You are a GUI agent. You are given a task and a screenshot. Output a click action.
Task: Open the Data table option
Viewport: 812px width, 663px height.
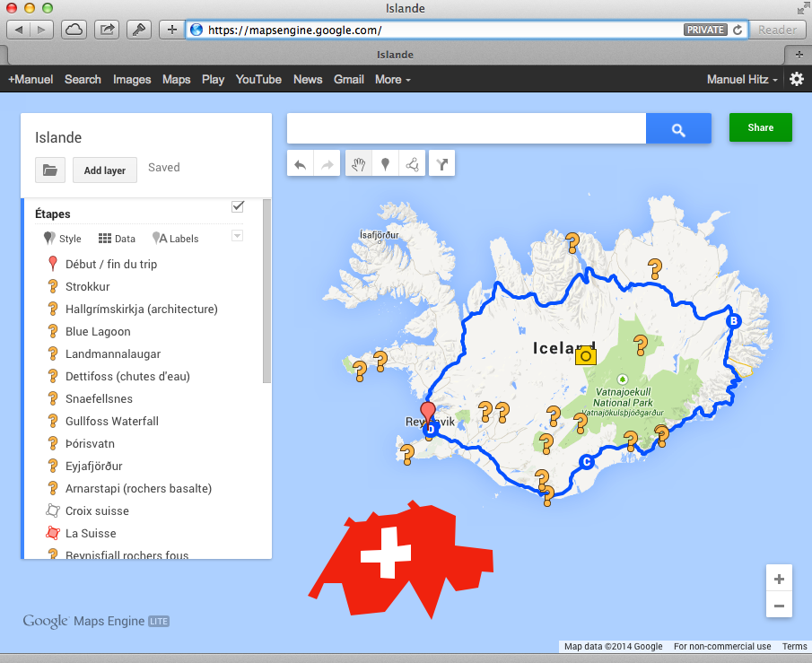(x=117, y=239)
